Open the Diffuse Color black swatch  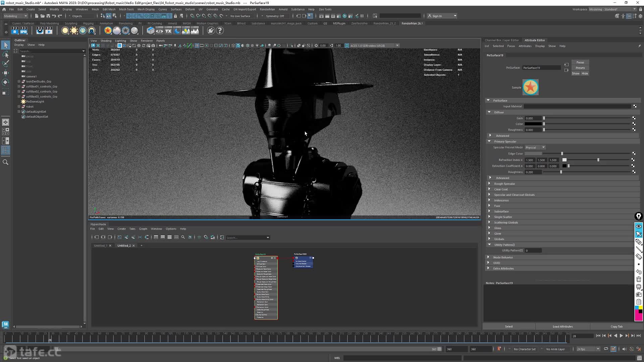tap(533, 124)
